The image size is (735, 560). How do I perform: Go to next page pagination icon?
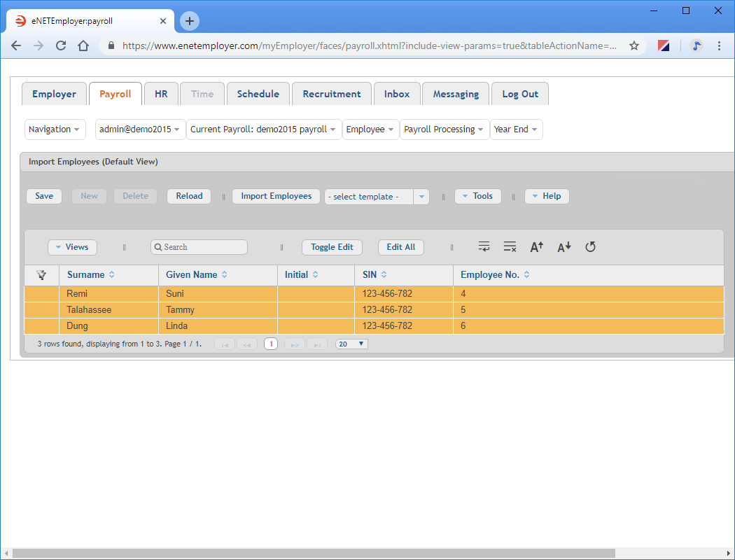(295, 344)
